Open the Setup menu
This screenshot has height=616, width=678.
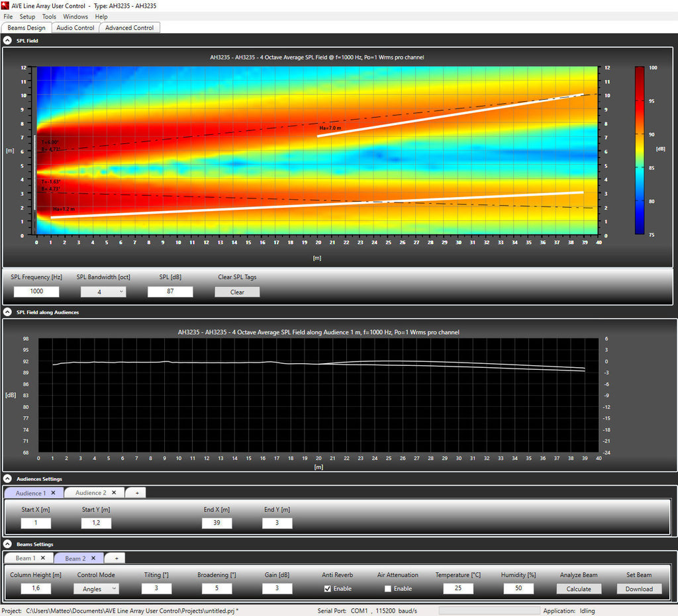pos(27,17)
